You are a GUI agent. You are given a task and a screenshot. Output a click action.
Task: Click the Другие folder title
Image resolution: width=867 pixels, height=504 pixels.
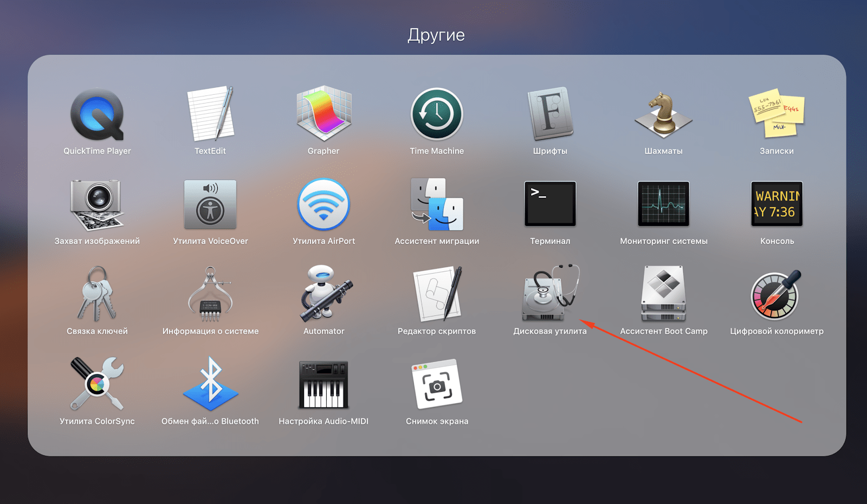point(436,35)
